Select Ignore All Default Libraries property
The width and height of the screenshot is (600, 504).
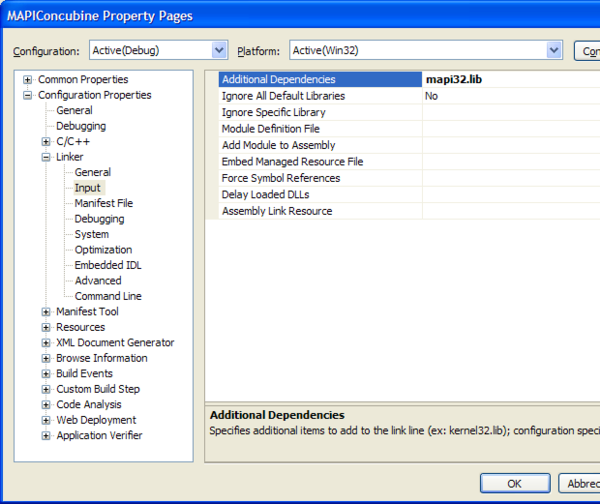[x=283, y=96]
